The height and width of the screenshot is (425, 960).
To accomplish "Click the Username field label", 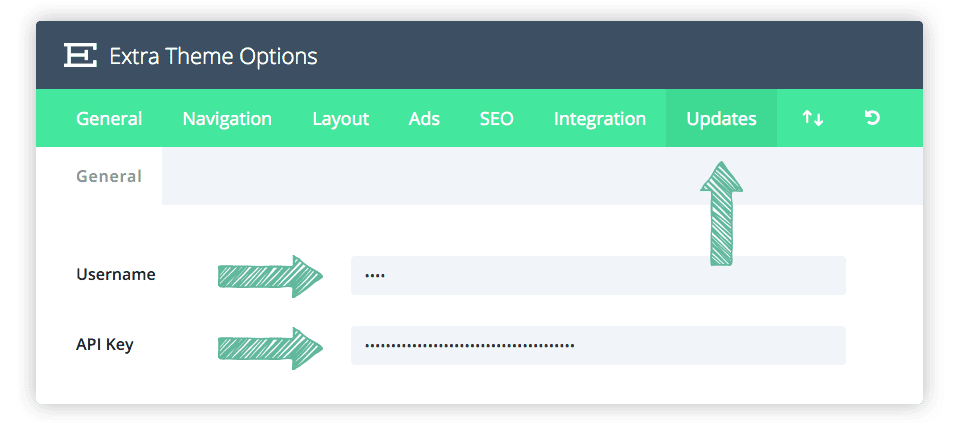I will [x=116, y=274].
